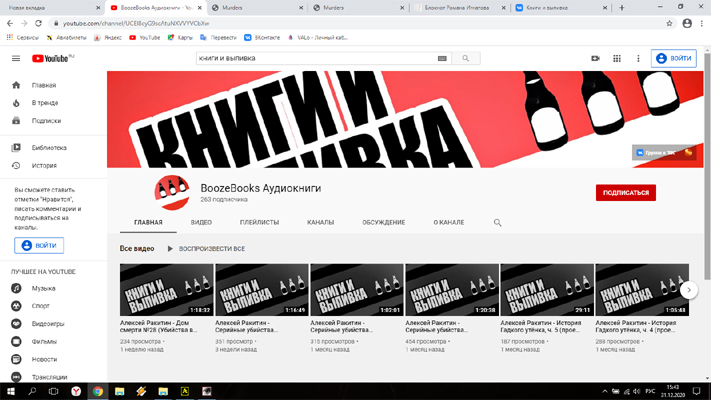Open the ВКонтакте bookmark

[x=262, y=38]
